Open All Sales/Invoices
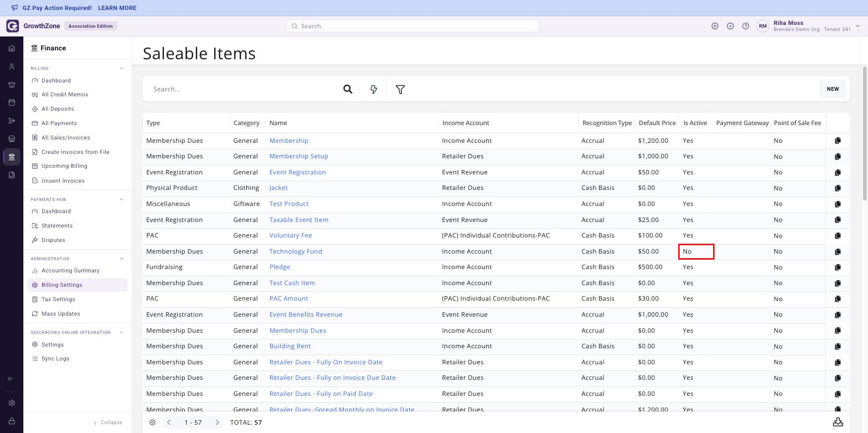This screenshot has width=868, height=433. 66,138
